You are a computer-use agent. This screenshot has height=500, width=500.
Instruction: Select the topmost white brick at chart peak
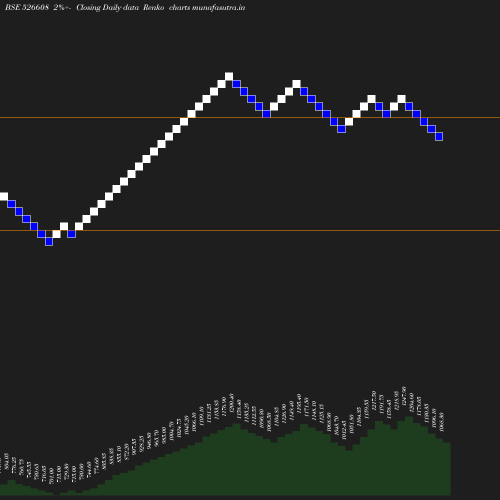pyautogui.click(x=229, y=76)
